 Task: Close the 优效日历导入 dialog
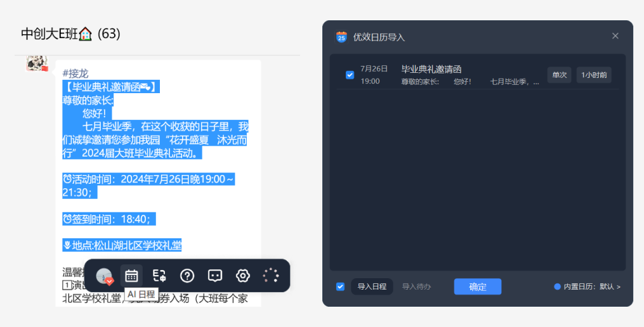click(615, 36)
